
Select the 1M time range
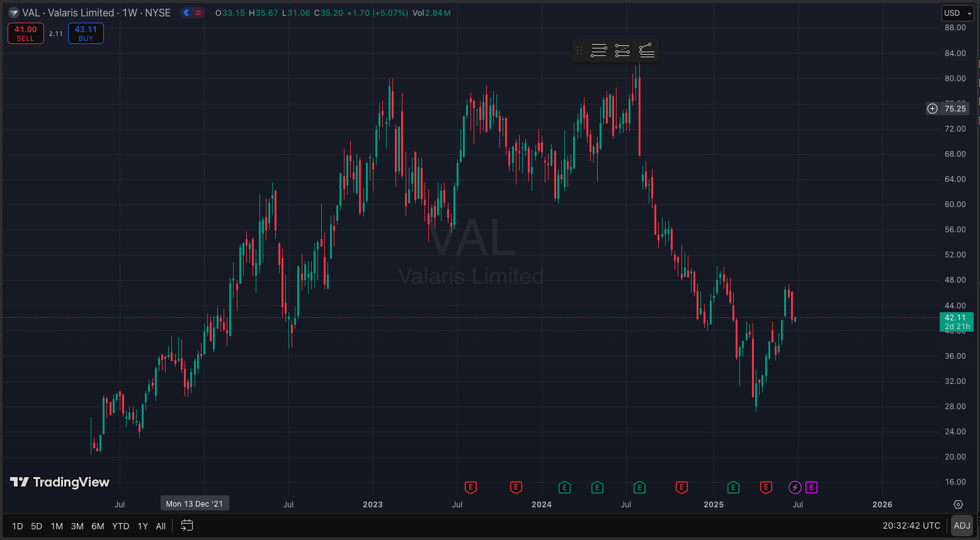(57, 526)
